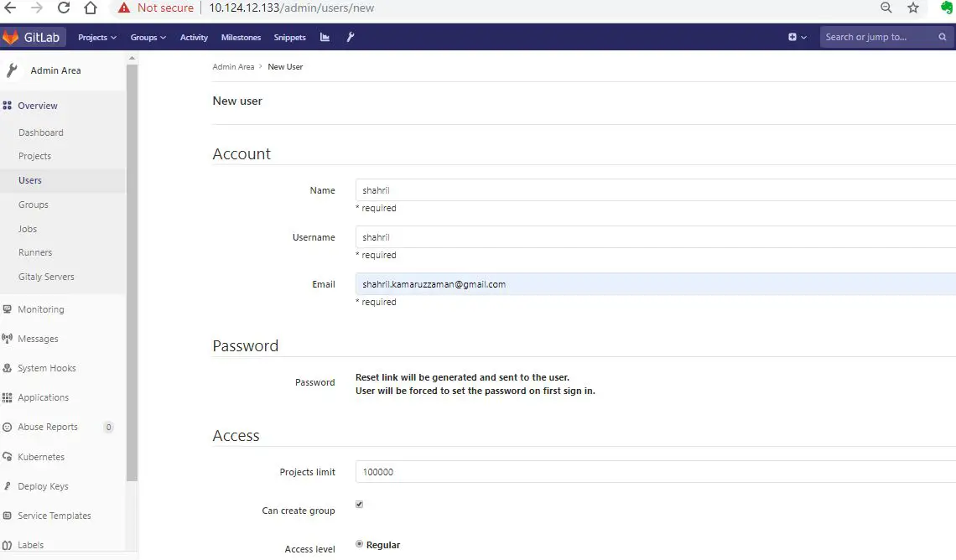Open the charts/statistics icon in navbar

pos(325,37)
